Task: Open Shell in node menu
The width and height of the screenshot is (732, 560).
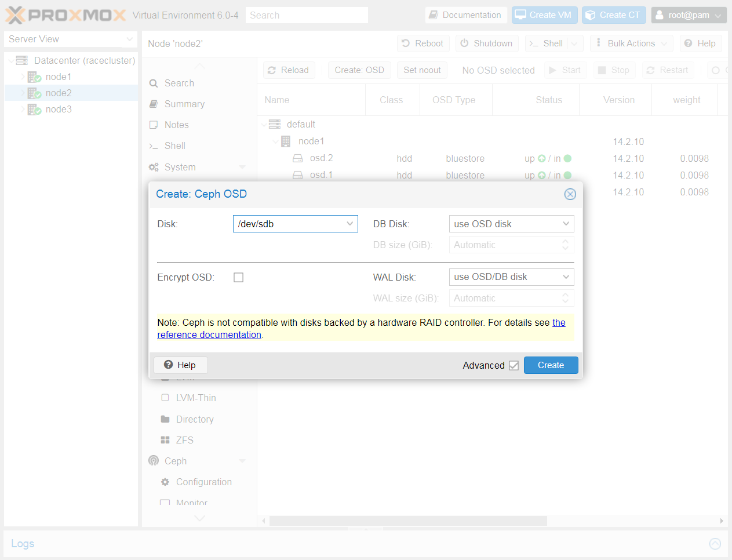Action: (x=175, y=146)
